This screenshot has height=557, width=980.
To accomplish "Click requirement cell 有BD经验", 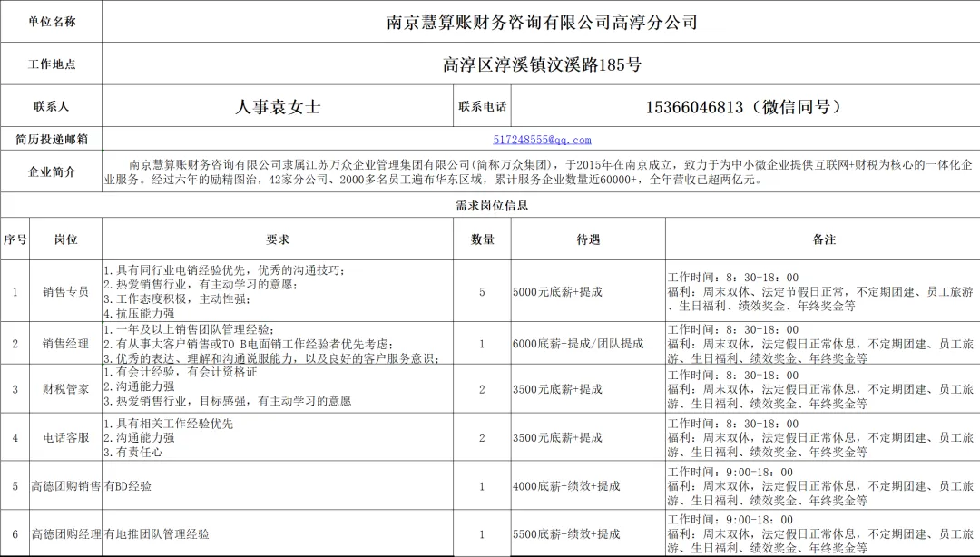I will tap(278, 485).
